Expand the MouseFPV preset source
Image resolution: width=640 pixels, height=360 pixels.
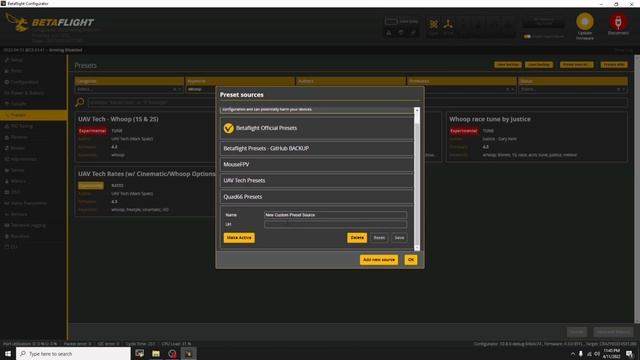point(317,164)
